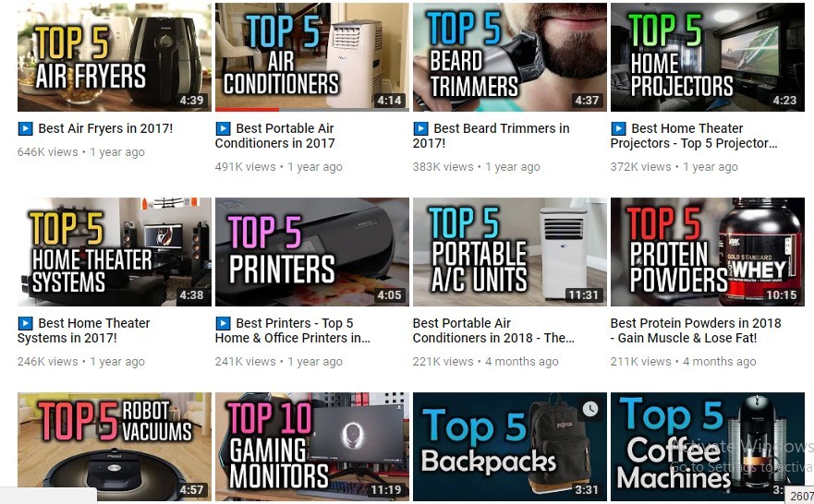Open the Top 5 Coffee Machines thumbnail
This screenshot has width=814, height=504.
pyautogui.click(x=708, y=447)
